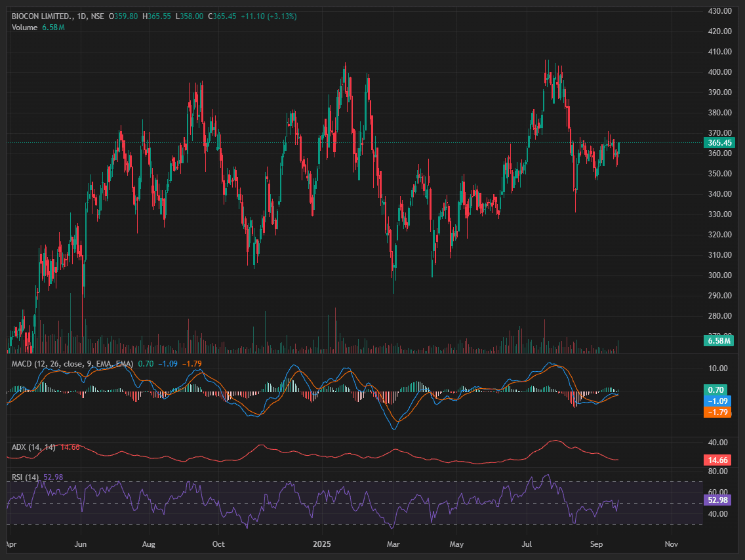Viewport: 745px width, 560px height.
Task: Click the green 365.45 current price tag
Action: click(719, 143)
